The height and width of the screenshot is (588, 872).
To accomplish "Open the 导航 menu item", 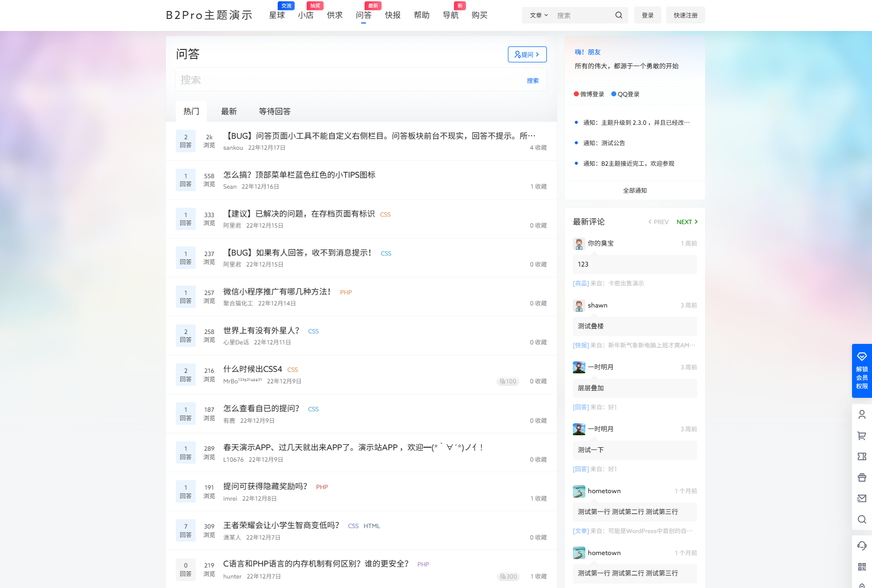I will pyautogui.click(x=451, y=15).
